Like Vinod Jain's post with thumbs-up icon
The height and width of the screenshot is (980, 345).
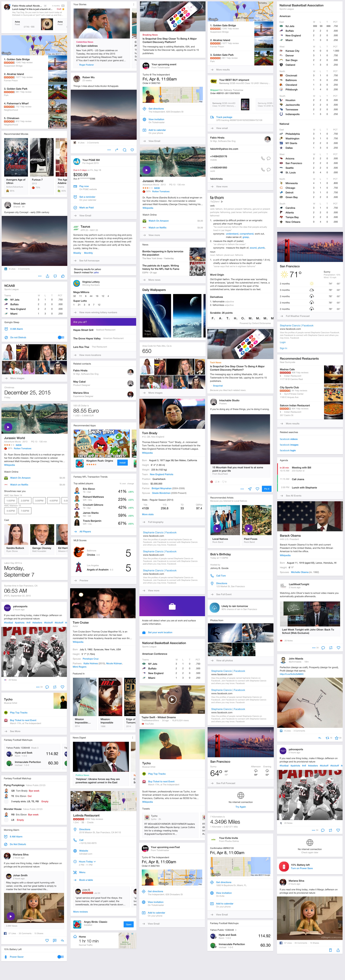63,276
